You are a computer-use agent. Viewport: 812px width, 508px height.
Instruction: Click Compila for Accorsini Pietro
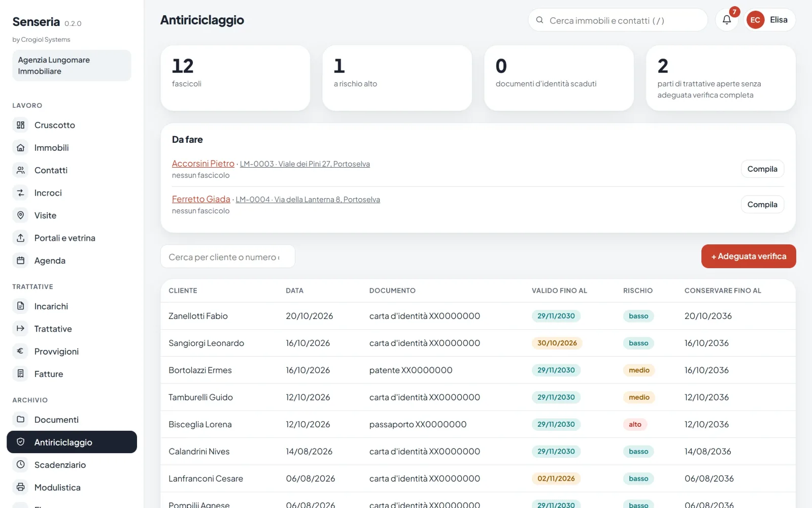(762, 169)
